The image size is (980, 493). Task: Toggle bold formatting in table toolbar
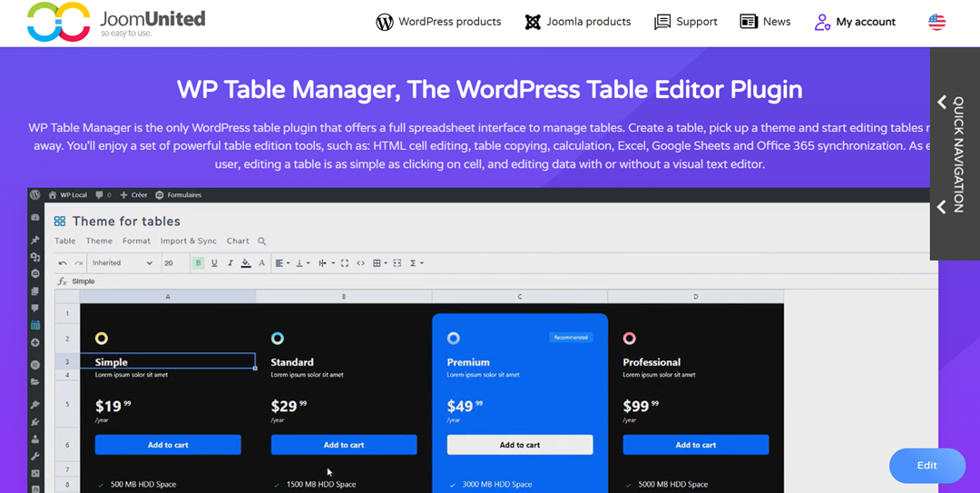(x=198, y=263)
